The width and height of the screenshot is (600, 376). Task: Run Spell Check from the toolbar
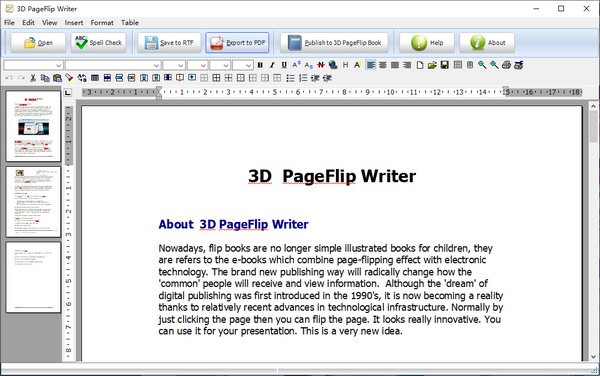pos(98,42)
